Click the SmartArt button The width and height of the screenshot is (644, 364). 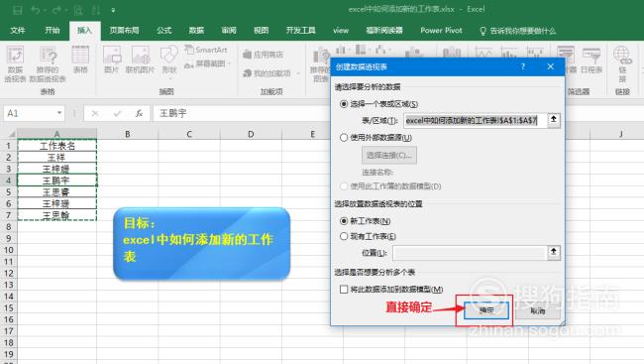[206, 50]
